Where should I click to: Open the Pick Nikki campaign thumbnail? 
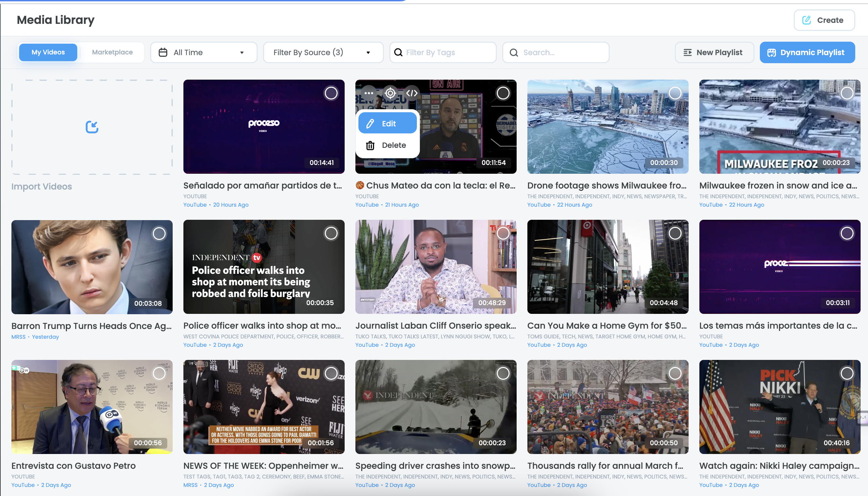(780, 407)
